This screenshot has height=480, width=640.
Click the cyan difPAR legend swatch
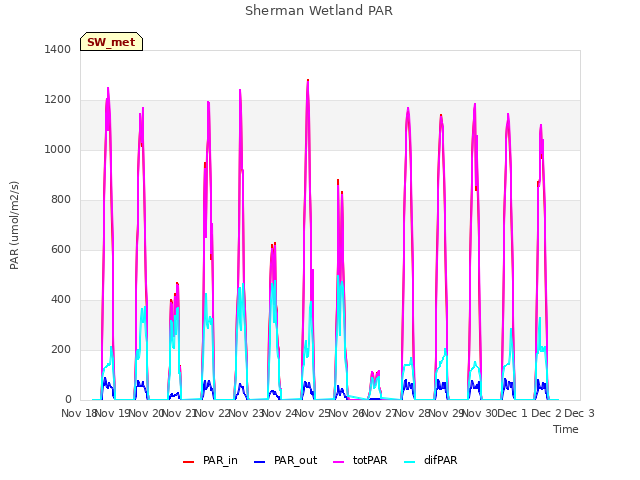[x=409, y=462]
